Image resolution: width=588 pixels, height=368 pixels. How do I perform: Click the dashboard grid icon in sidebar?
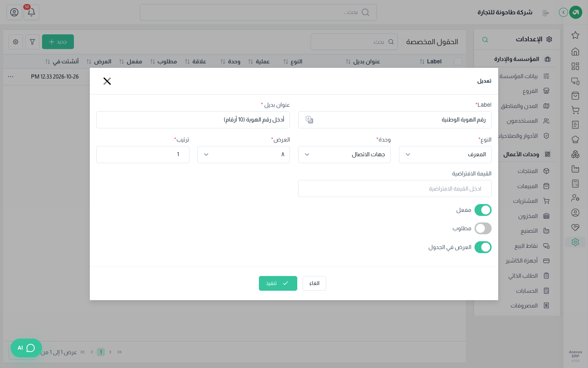click(575, 66)
